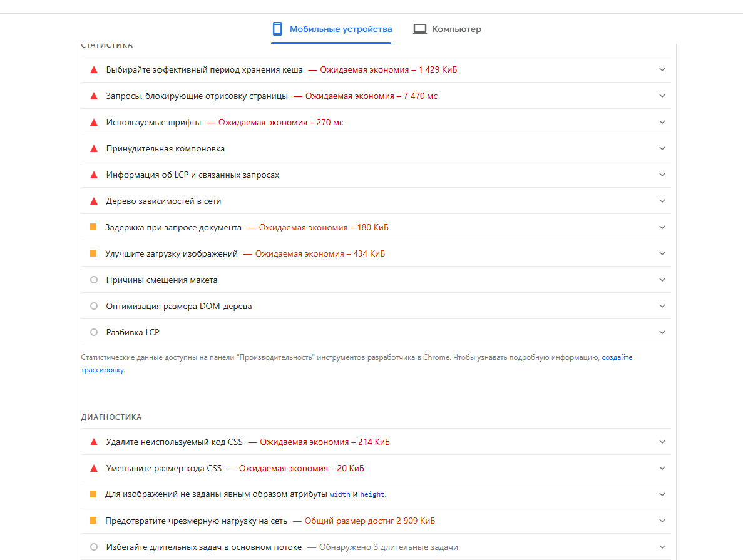Click grey circle icon beside Причины смещения макета
This screenshot has width=743, height=560.
[x=94, y=280]
